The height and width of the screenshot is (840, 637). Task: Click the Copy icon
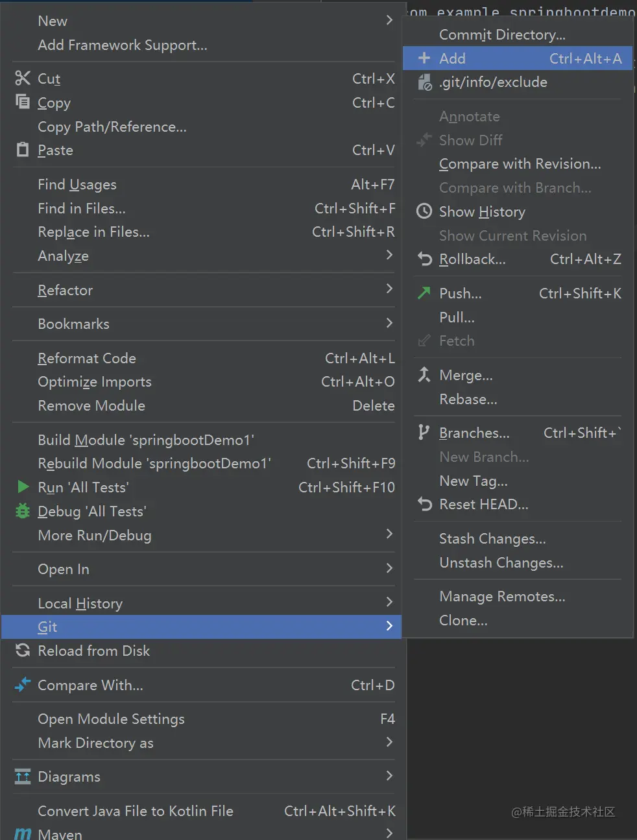tap(23, 102)
